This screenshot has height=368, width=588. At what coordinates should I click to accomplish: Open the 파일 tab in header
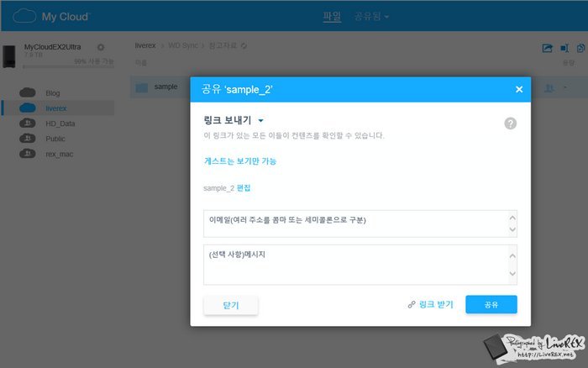tap(332, 17)
